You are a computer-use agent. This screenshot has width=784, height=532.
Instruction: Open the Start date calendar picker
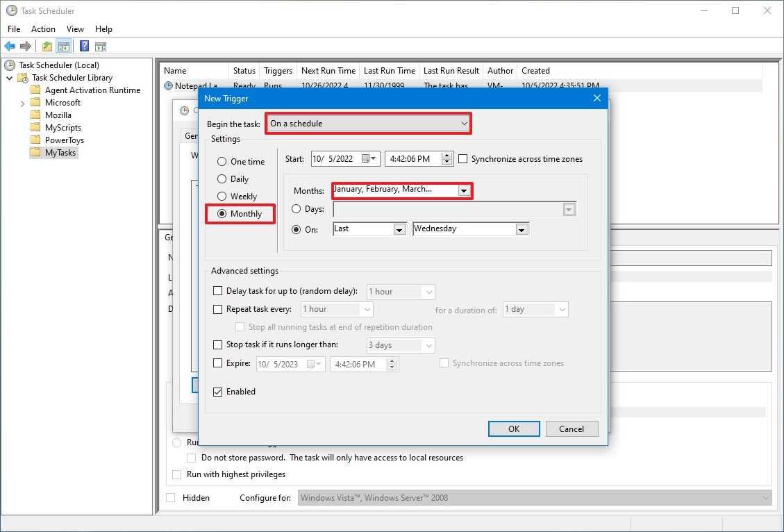click(374, 159)
